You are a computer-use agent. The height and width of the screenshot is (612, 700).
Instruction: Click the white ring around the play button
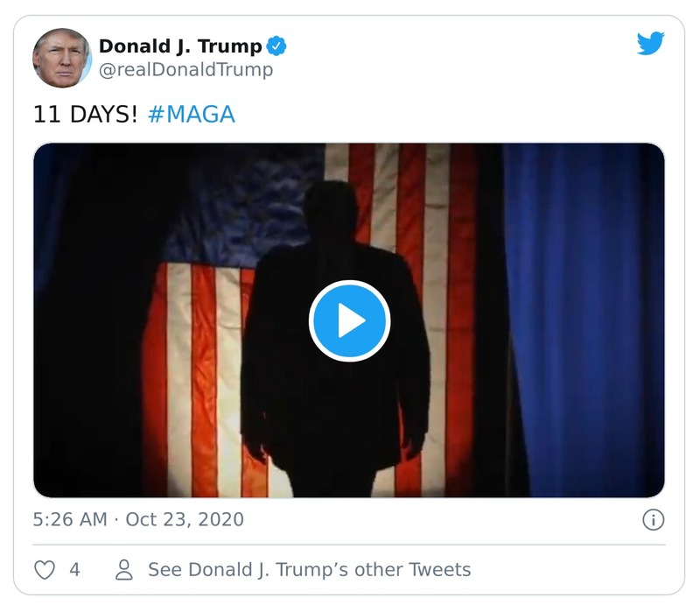tap(350, 283)
